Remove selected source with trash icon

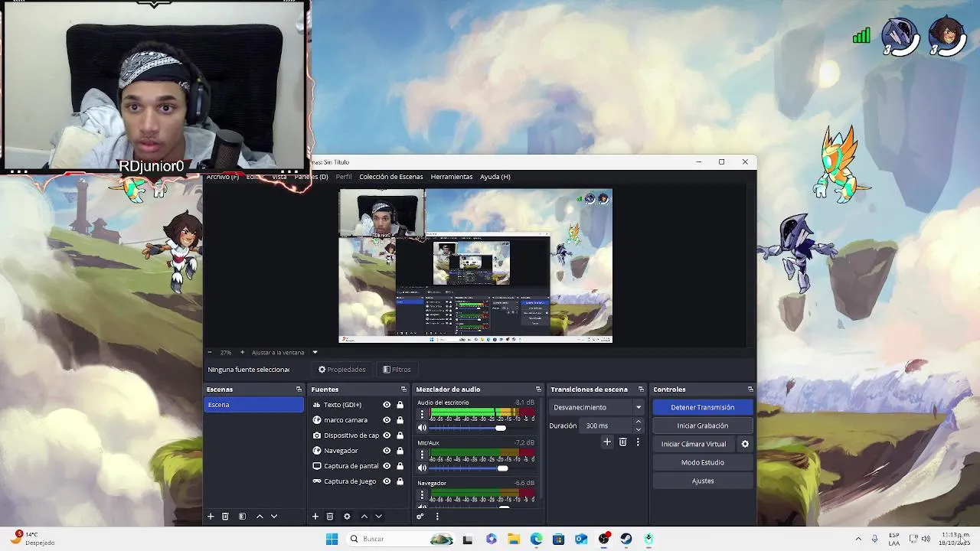(330, 517)
